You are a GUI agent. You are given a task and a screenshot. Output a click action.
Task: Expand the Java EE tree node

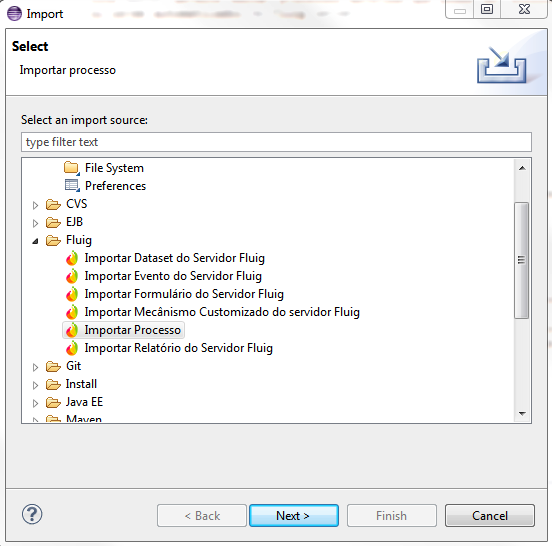(35, 403)
